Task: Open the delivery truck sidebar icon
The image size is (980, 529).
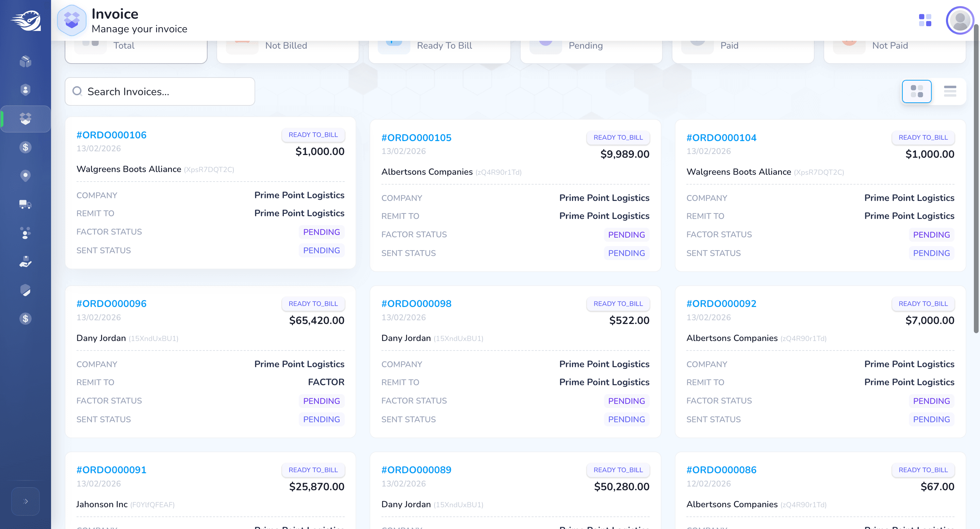Action: pyautogui.click(x=26, y=204)
